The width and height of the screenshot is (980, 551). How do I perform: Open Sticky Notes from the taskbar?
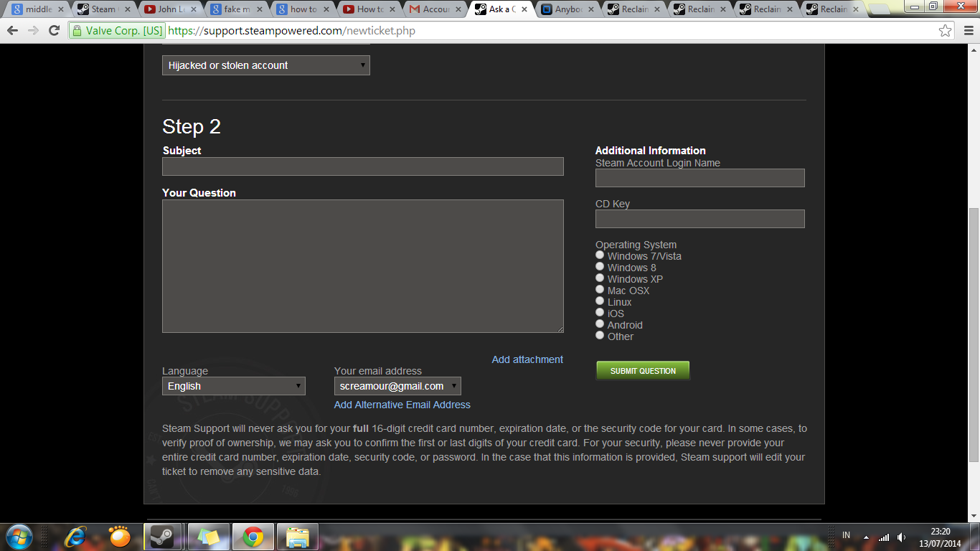coord(208,537)
